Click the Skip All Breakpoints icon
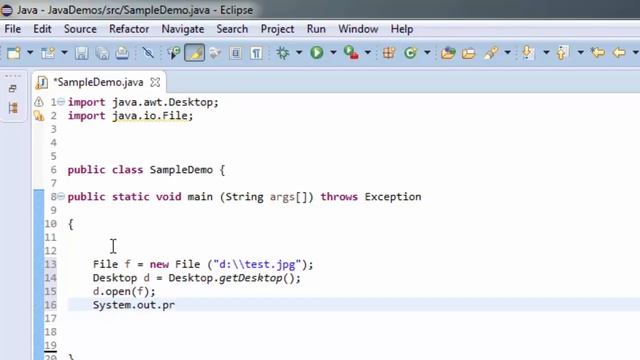 [148, 53]
